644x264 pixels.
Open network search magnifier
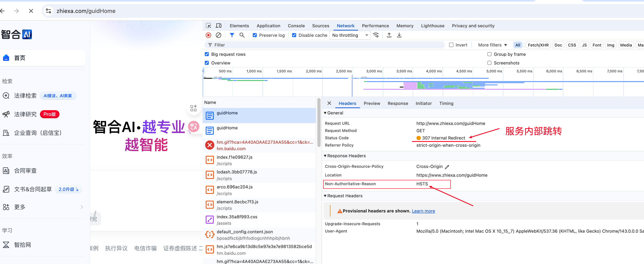[242, 35]
